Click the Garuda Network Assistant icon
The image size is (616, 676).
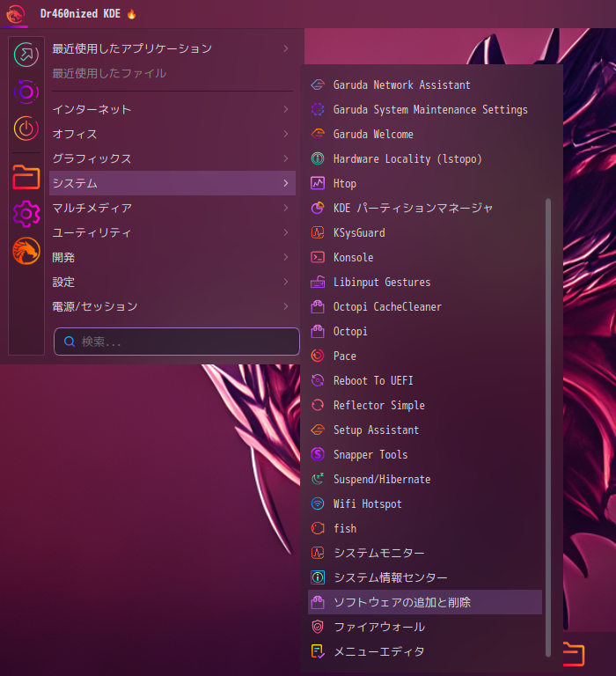tap(318, 84)
